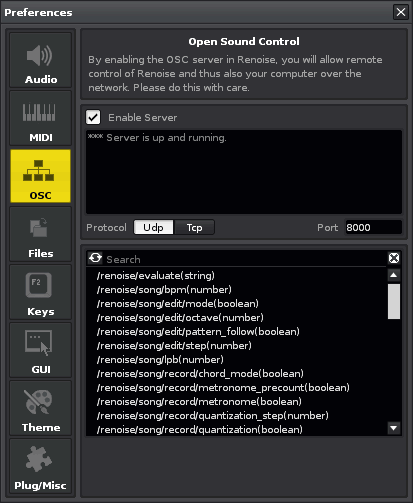Click the refresh icon beside Search
Viewport: 413px width, 503px height.
click(x=95, y=258)
